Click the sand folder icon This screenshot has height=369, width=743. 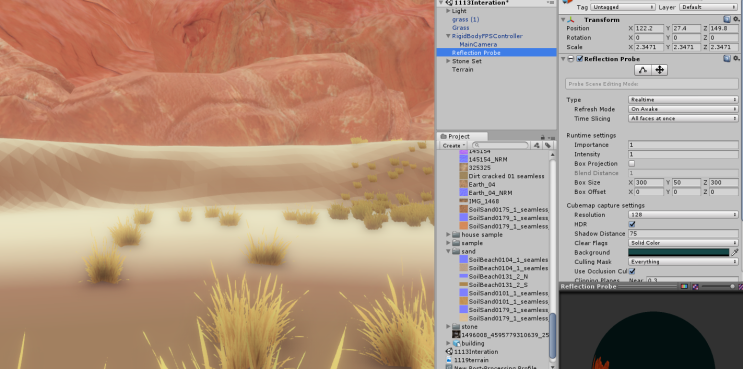click(x=456, y=252)
